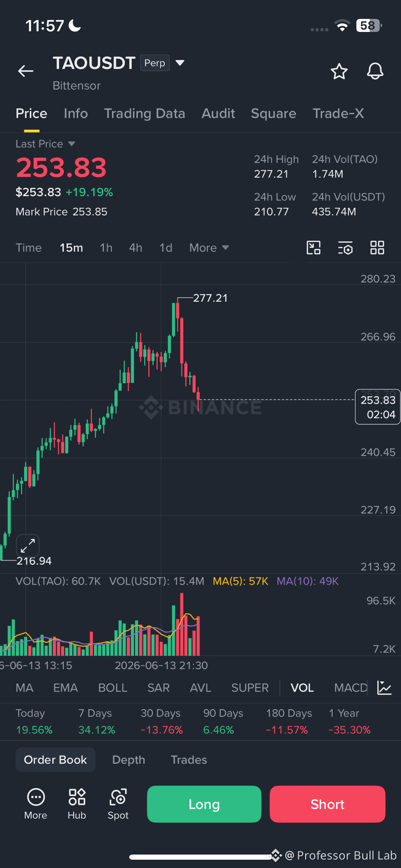
Task: Expand TAOUSDT pair selector arrow
Action: point(180,63)
